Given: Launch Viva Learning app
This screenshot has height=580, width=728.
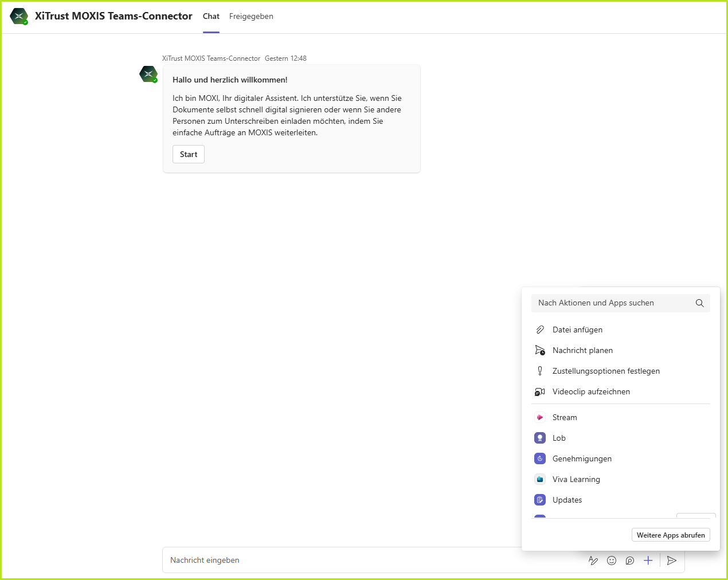Looking at the screenshot, I should (576, 479).
